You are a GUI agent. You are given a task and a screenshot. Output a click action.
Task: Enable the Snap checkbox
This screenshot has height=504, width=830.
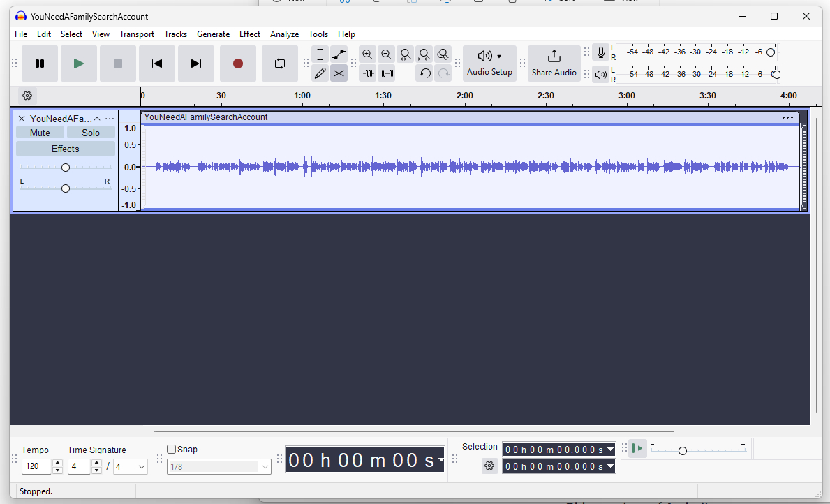pyautogui.click(x=170, y=449)
